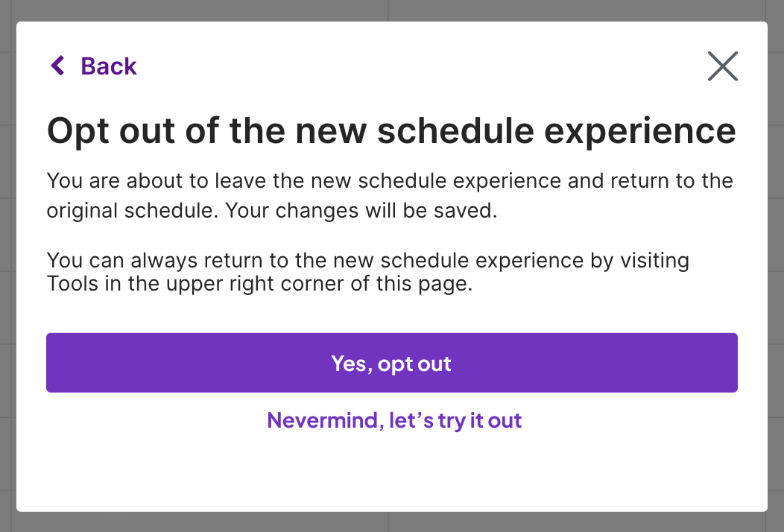Close the opt-out dialog with the X

tap(722, 66)
